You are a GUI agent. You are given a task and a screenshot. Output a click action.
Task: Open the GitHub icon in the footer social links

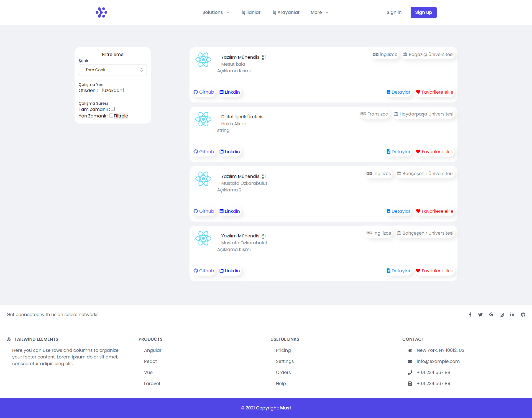click(x=523, y=315)
